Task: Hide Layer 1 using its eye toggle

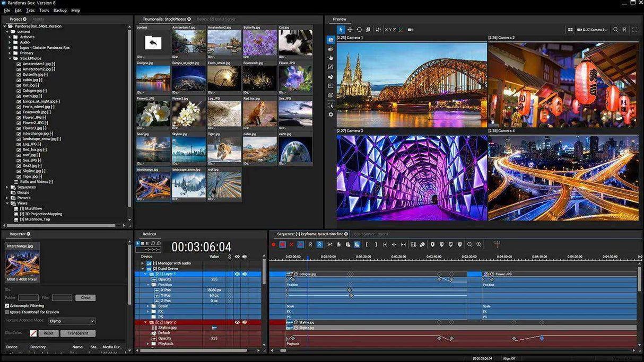Action: (x=237, y=274)
